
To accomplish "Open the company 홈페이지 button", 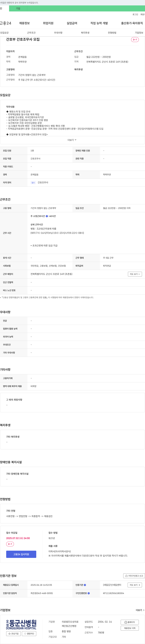I will (130, 622).
